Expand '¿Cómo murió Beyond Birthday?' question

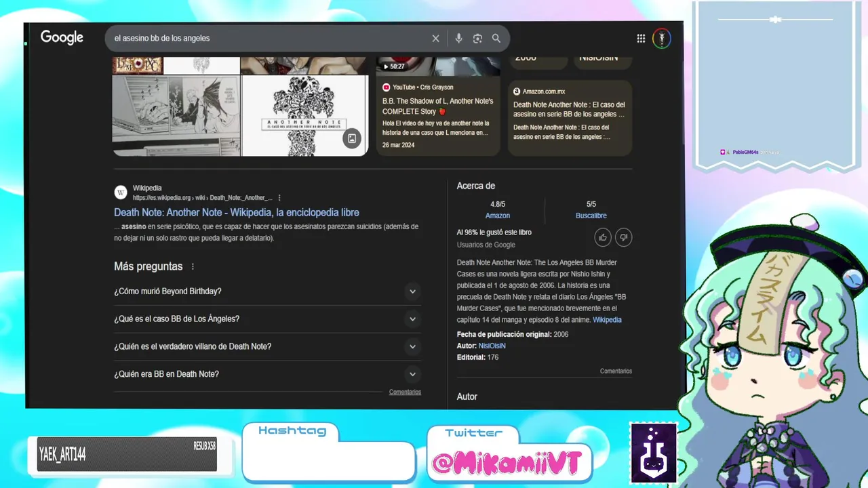click(x=267, y=291)
